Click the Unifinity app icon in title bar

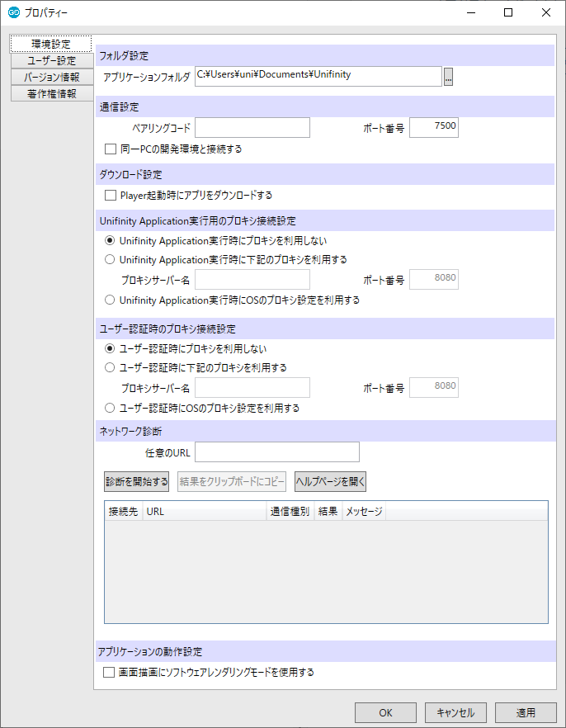13,12
